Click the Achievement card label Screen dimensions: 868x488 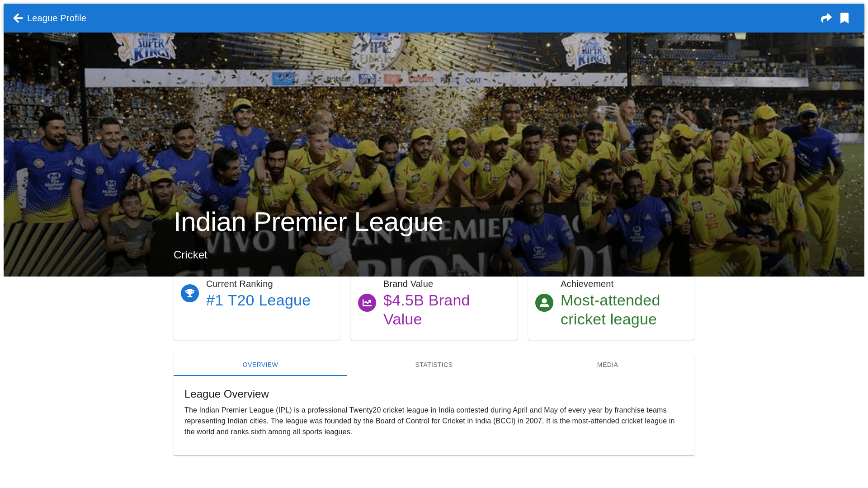587,284
